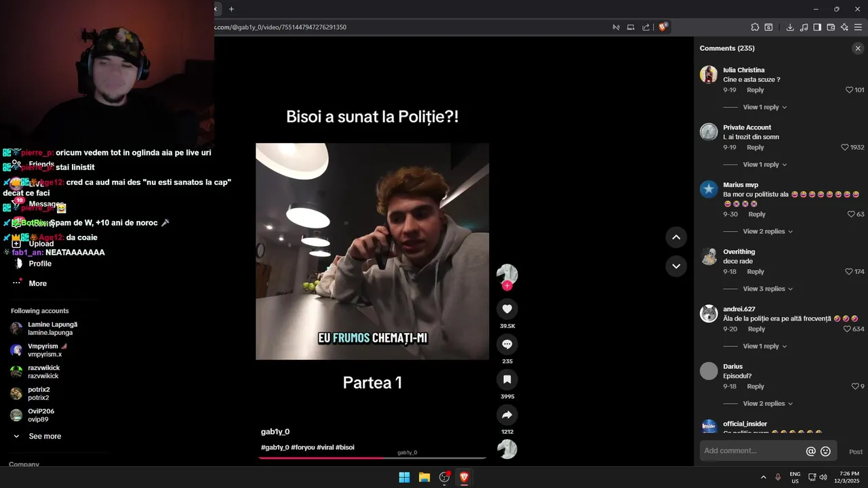The height and width of the screenshot is (488, 868).
Task: Go to next video with down arrow
Action: [x=676, y=266]
